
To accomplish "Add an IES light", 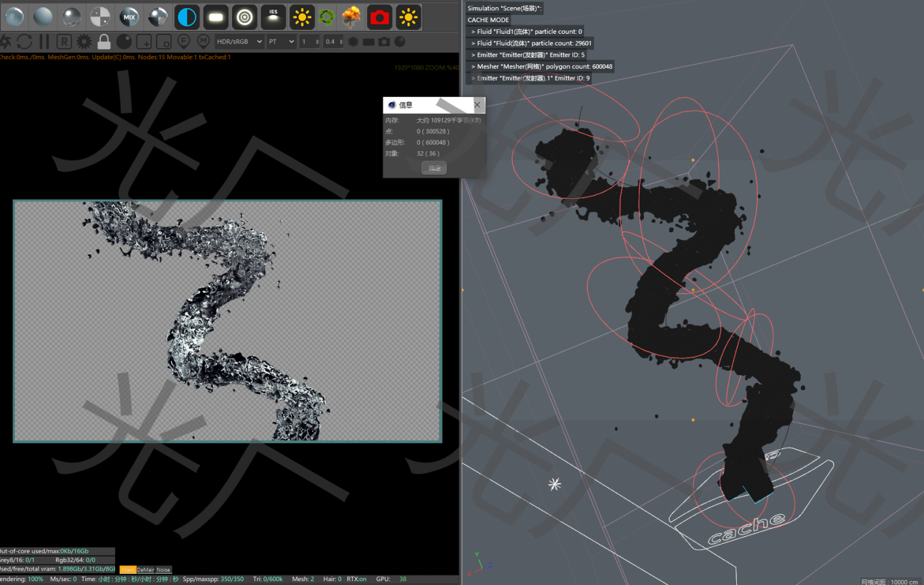I will click(x=273, y=16).
